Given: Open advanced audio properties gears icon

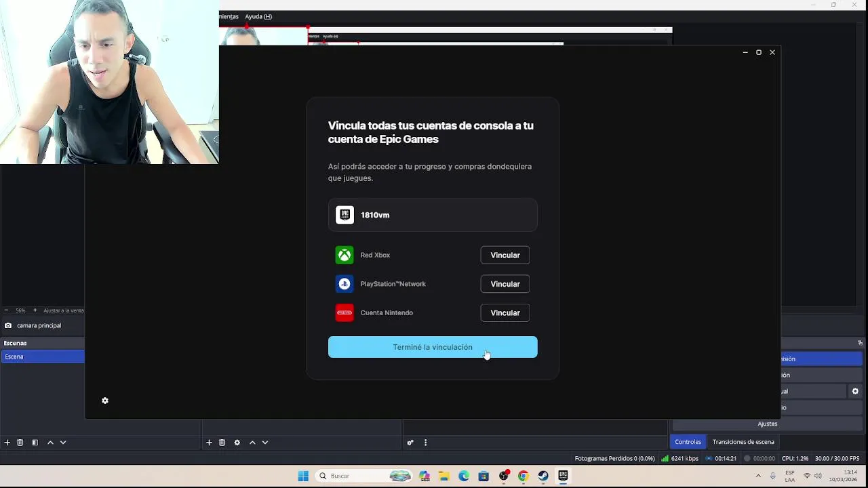Looking at the screenshot, I should (410, 443).
